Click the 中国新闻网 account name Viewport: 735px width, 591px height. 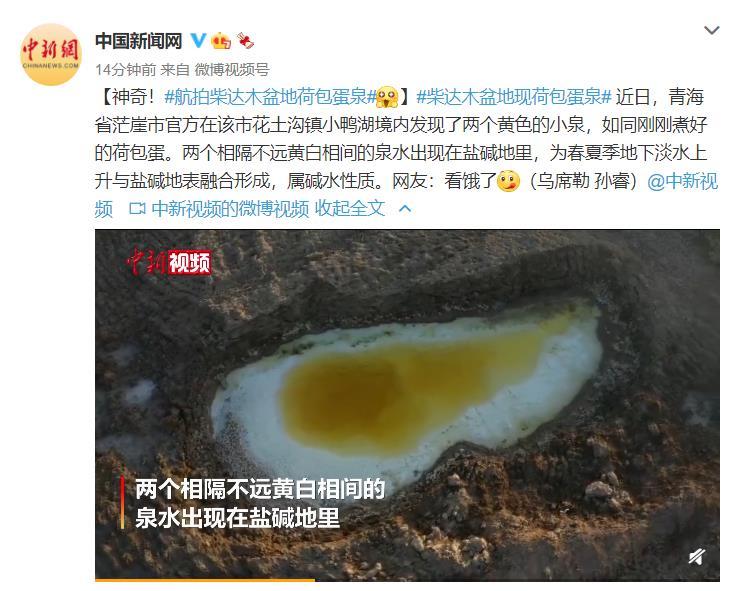click(139, 41)
